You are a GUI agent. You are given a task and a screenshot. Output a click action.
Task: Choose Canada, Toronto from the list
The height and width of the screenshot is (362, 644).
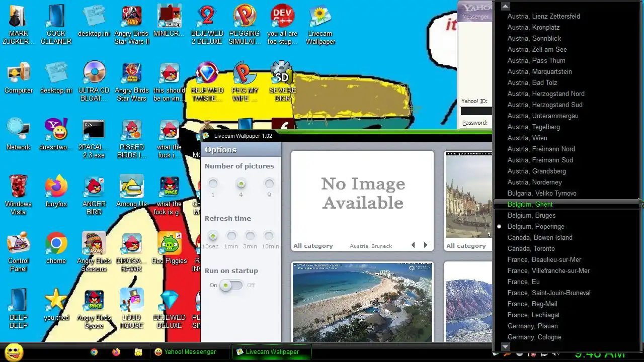click(x=567, y=248)
